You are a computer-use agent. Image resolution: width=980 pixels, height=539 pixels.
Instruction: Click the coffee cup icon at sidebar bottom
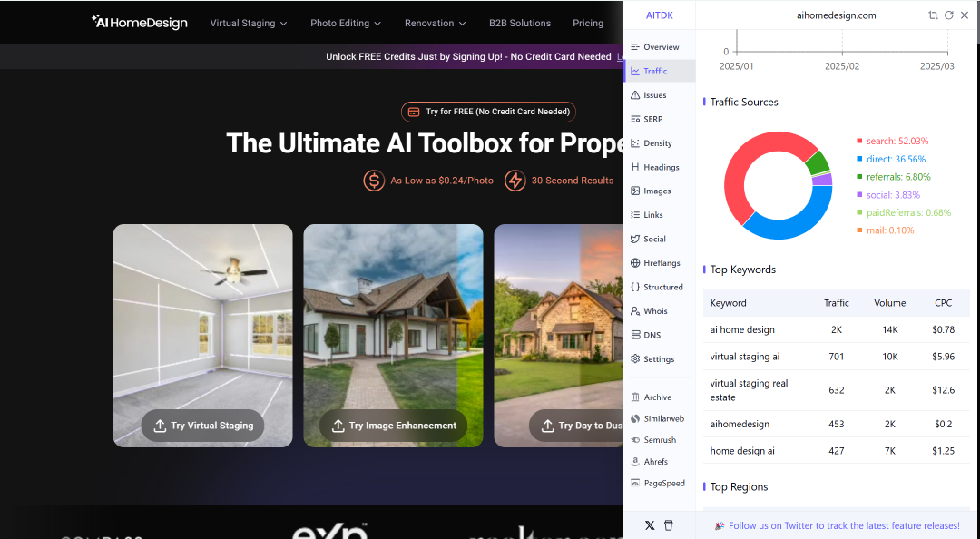click(668, 525)
